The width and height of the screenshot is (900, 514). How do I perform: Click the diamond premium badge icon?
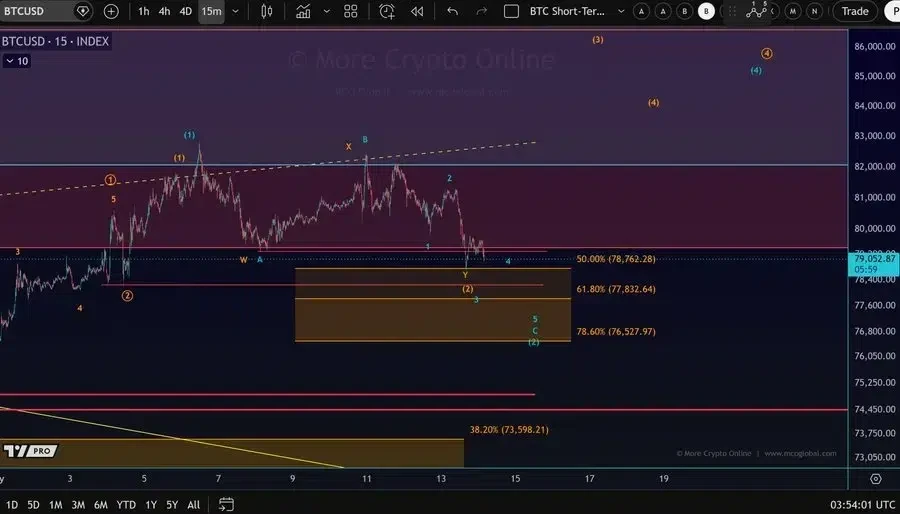(83, 11)
